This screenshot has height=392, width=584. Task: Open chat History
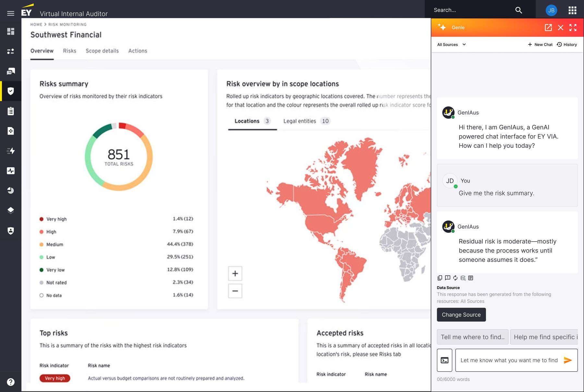(567, 45)
